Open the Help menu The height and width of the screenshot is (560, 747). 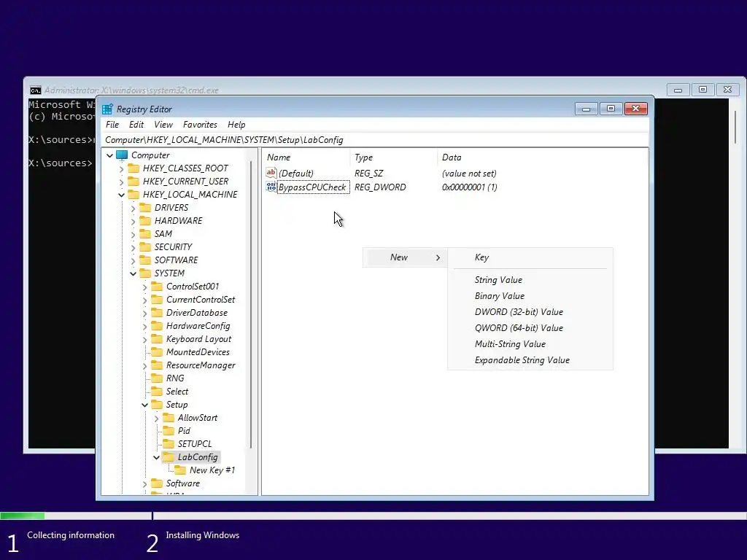click(x=236, y=125)
